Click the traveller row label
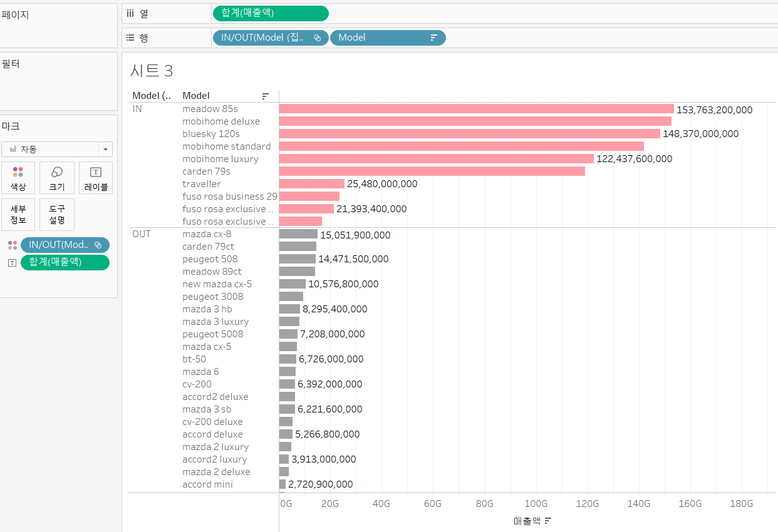This screenshot has width=778, height=532. [202, 184]
